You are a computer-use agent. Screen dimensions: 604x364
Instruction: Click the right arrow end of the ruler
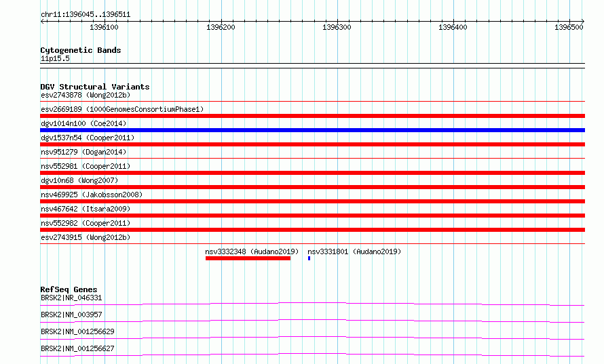[582, 21]
